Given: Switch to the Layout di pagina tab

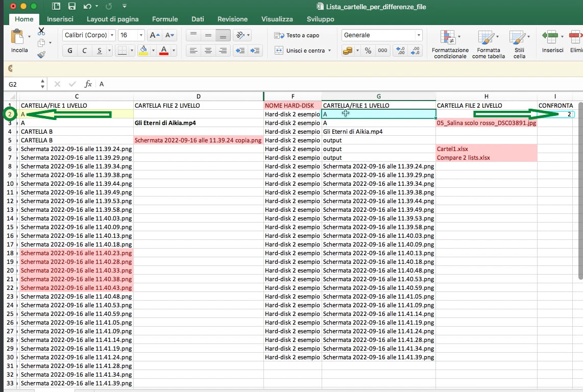Looking at the screenshot, I should tap(113, 19).
